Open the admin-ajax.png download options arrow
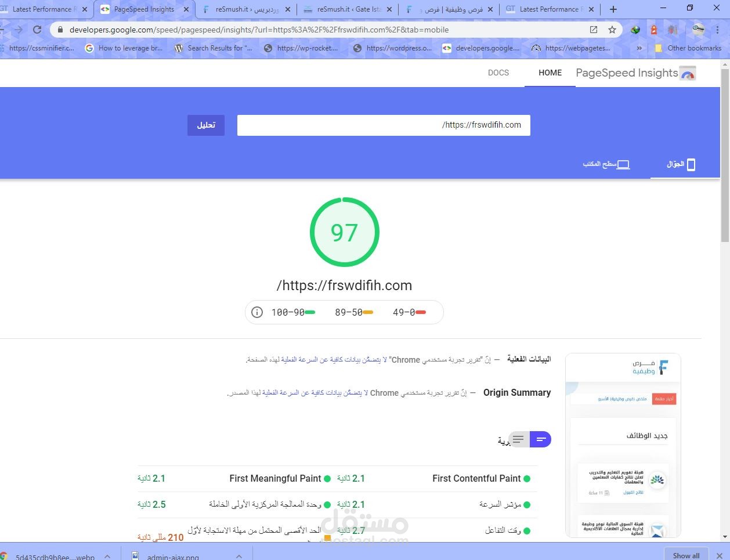The height and width of the screenshot is (560, 730). coord(239,556)
